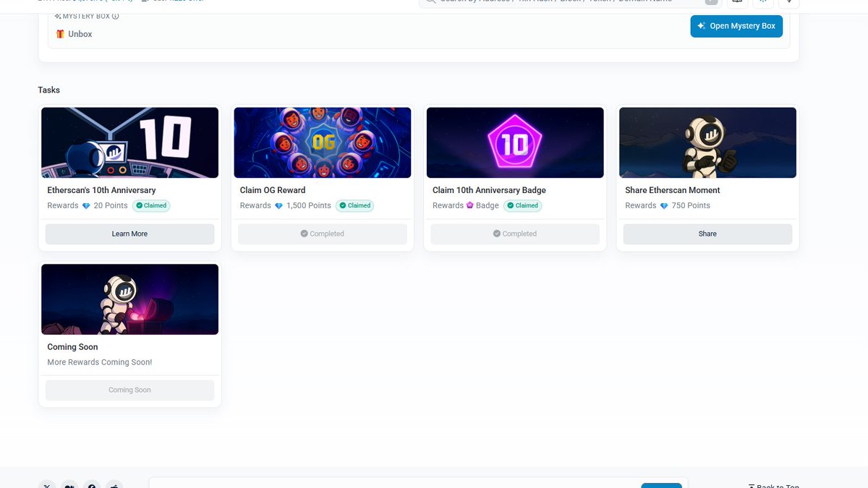The width and height of the screenshot is (868, 488).
Task: Click the sparkle icon on Open Mystery Box
Action: [701, 26]
